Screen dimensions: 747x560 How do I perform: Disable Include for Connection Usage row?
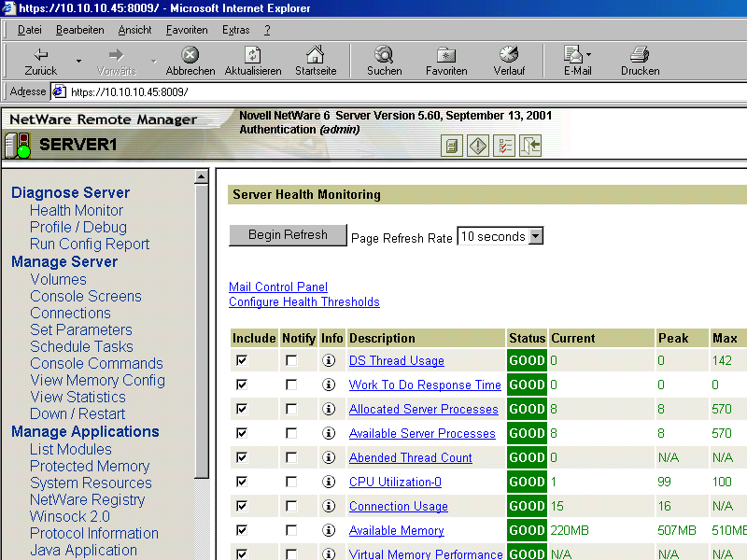[x=242, y=506]
